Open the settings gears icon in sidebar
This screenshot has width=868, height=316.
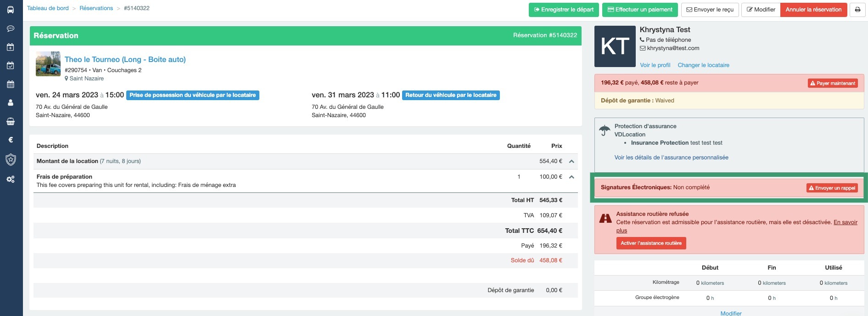11,179
